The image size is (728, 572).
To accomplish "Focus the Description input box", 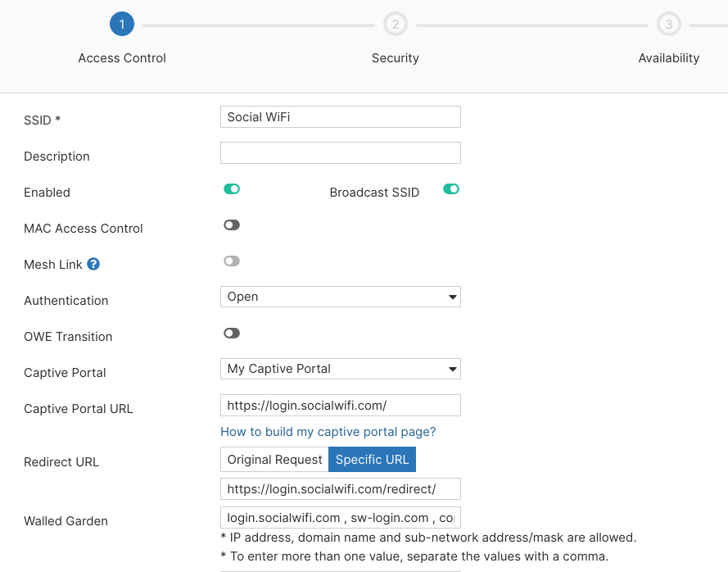I will point(340,153).
